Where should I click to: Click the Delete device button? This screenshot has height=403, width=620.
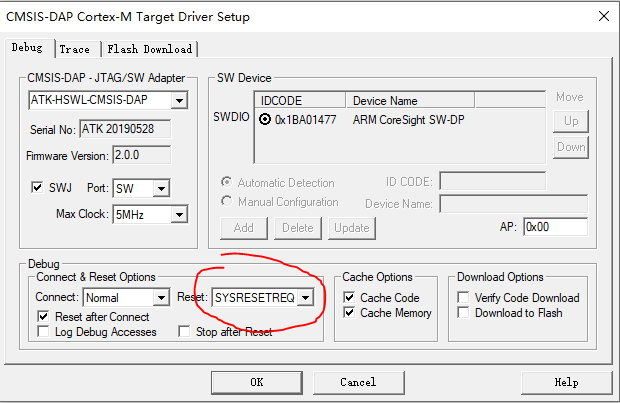(x=298, y=228)
